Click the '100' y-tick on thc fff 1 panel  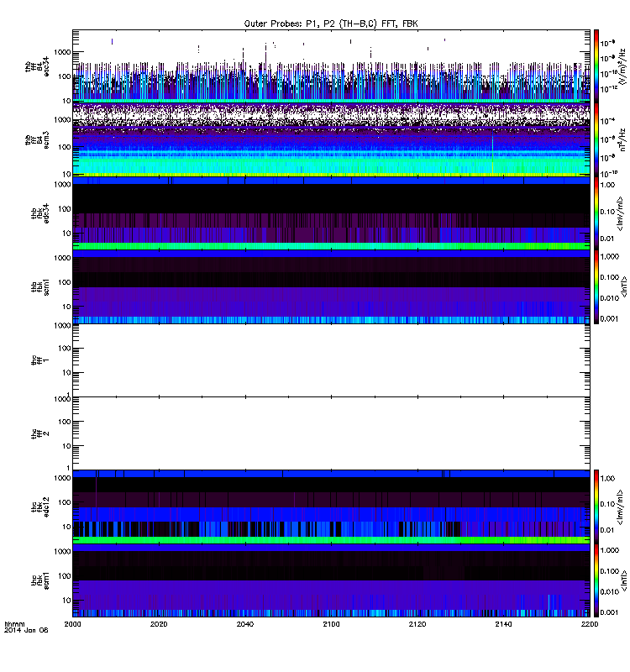pyautogui.click(x=65, y=349)
